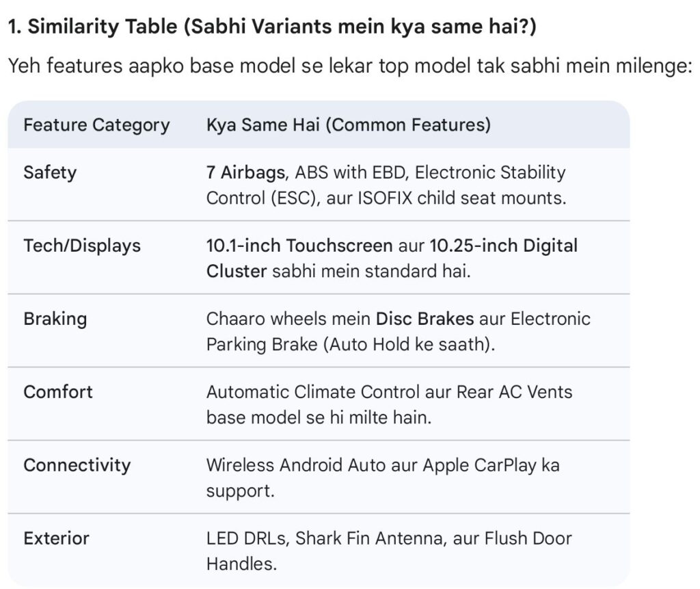The height and width of the screenshot is (589, 700).
Task: Select the Safety row label
Action: tap(50, 172)
